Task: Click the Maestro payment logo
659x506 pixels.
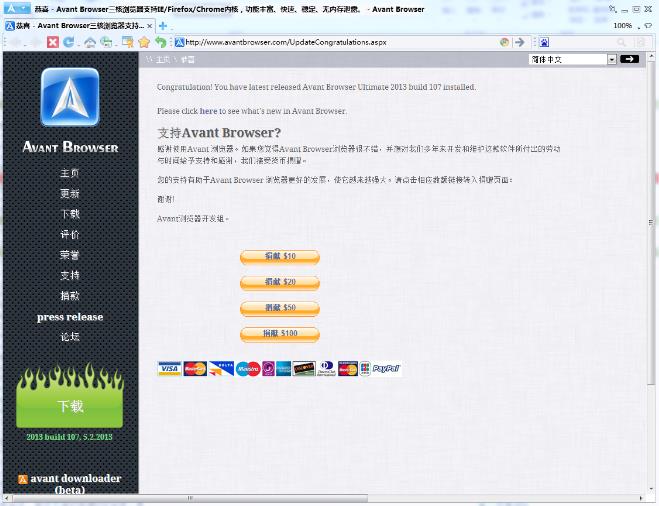Action: 248,369
